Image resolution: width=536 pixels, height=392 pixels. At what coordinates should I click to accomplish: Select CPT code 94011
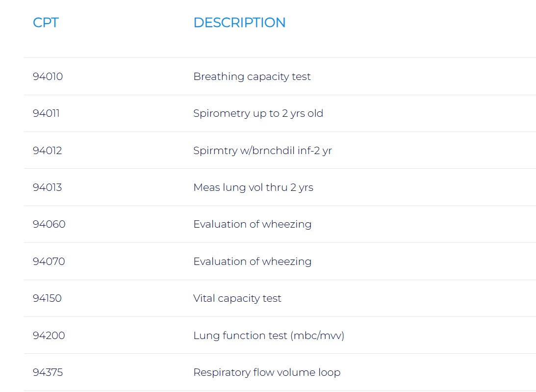(x=46, y=113)
